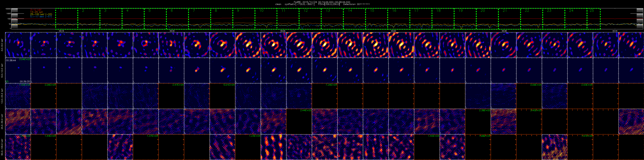Open the black panel labeled 2.44E+05
Image resolution: width=644 pixels, height=160 pixels.
click(x=299, y=122)
